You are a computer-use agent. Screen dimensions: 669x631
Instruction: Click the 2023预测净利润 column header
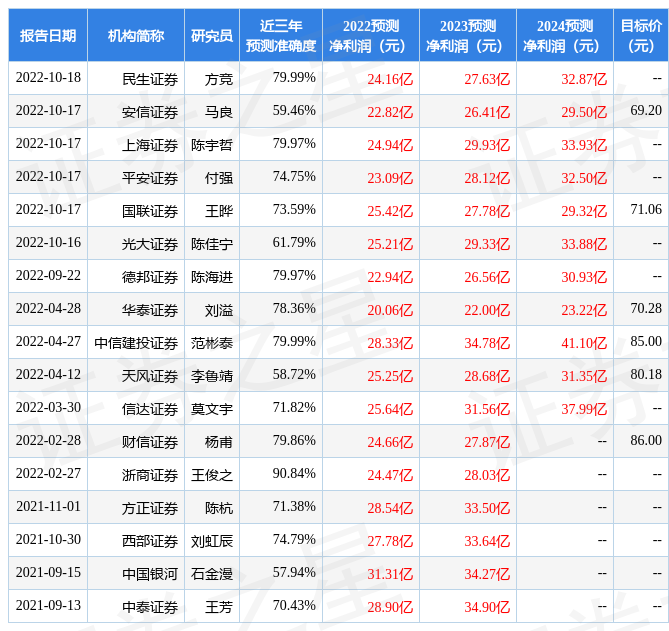click(x=468, y=35)
